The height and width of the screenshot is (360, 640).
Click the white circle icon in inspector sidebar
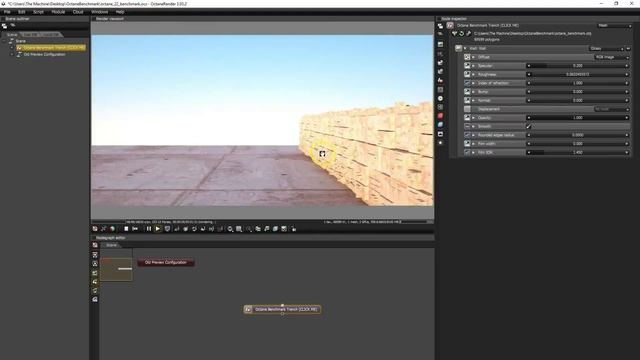440,98
